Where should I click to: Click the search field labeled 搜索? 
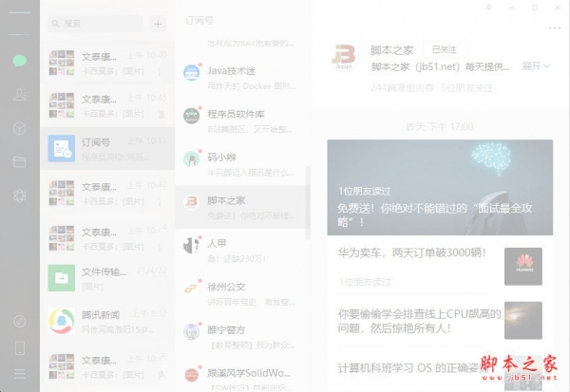tap(95, 24)
